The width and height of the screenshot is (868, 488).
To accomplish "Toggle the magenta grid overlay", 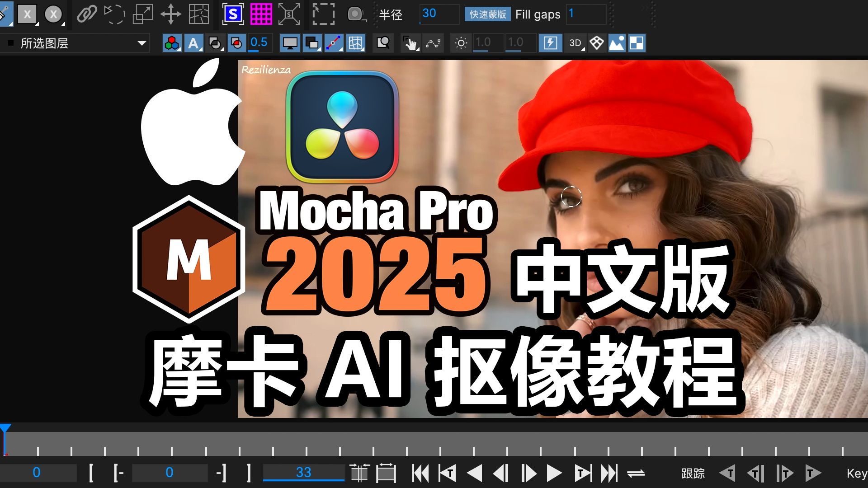I will pyautogui.click(x=261, y=14).
